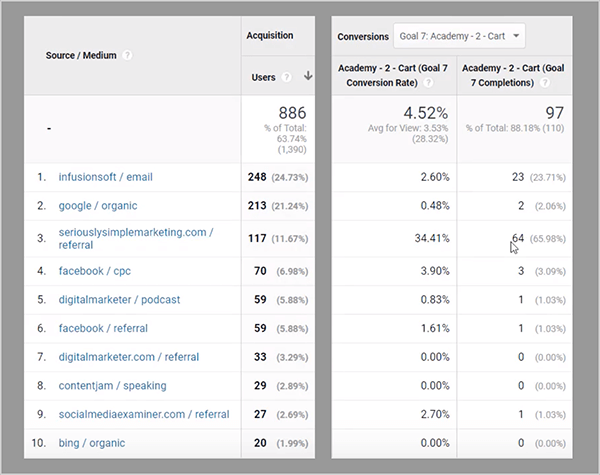Open help icon beside Source / Medium
Image resolution: width=600 pixels, height=475 pixels.
click(127, 55)
